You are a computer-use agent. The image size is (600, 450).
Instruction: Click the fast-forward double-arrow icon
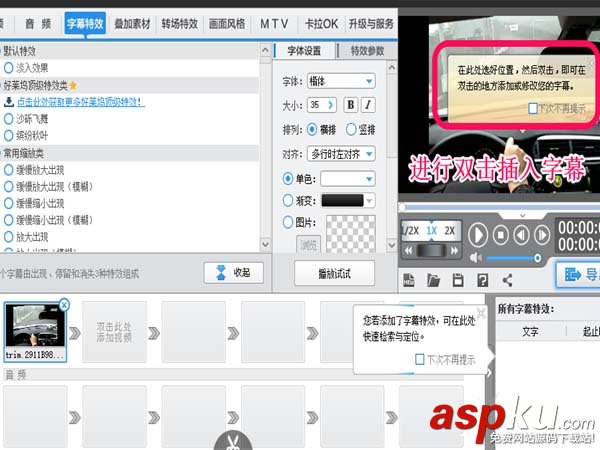pos(454,251)
